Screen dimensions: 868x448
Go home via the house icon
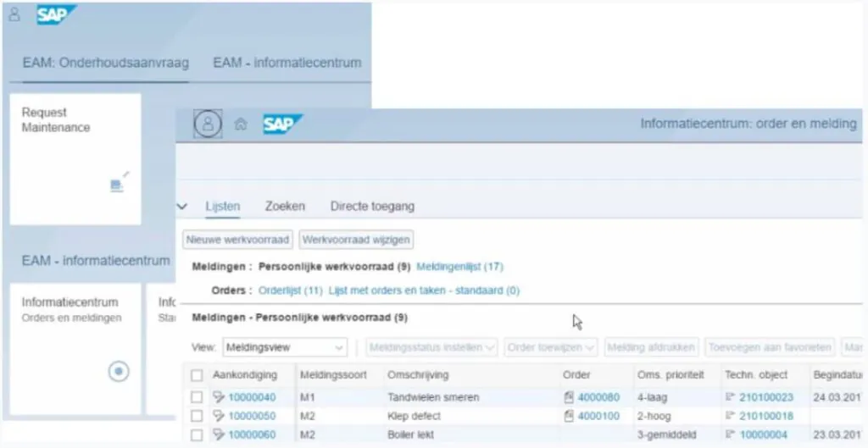tap(240, 124)
